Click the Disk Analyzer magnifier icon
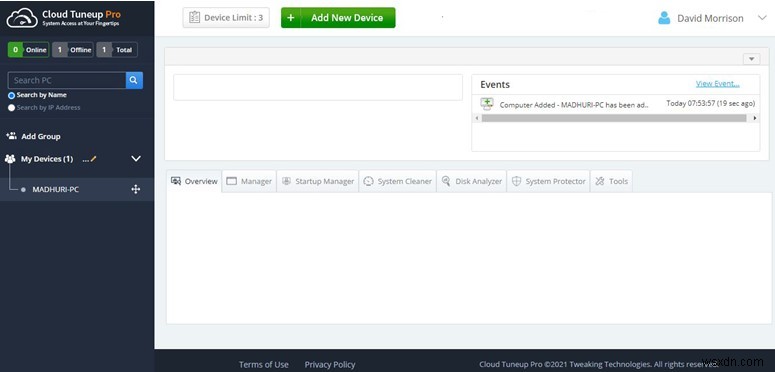Image resolution: width=775 pixels, height=372 pixels. 446,181
